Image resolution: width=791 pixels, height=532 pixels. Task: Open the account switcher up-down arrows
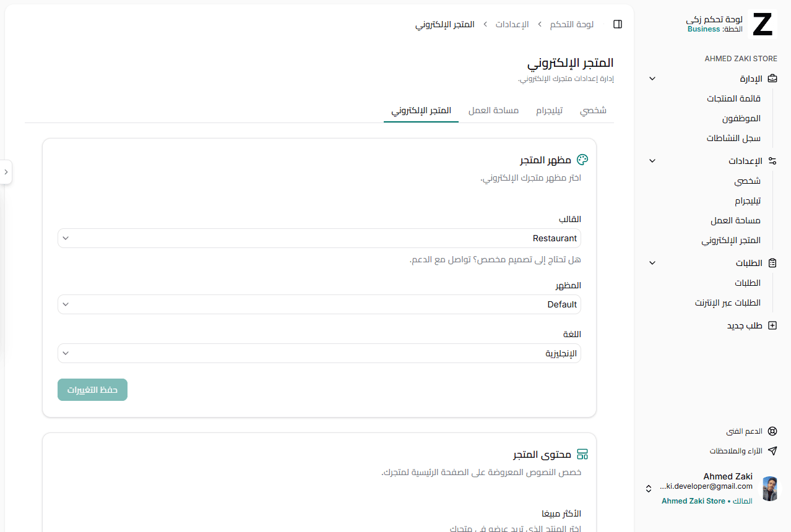pyautogui.click(x=649, y=489)
